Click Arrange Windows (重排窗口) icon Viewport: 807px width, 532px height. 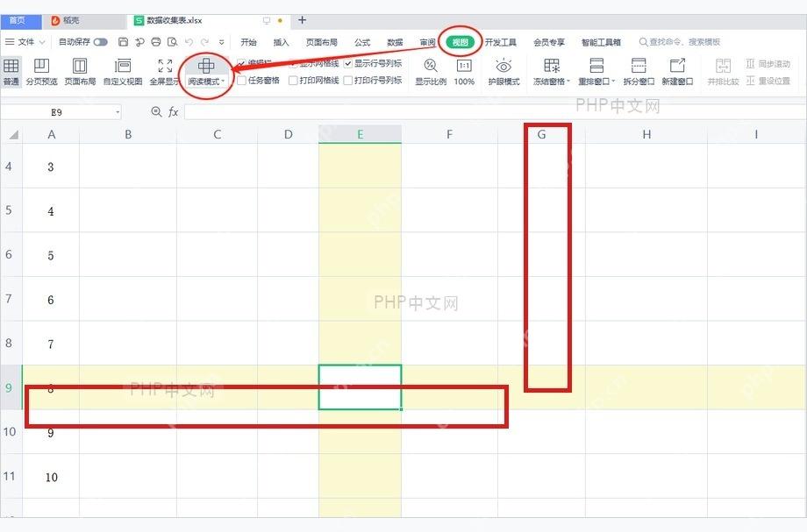coord(596,66)
